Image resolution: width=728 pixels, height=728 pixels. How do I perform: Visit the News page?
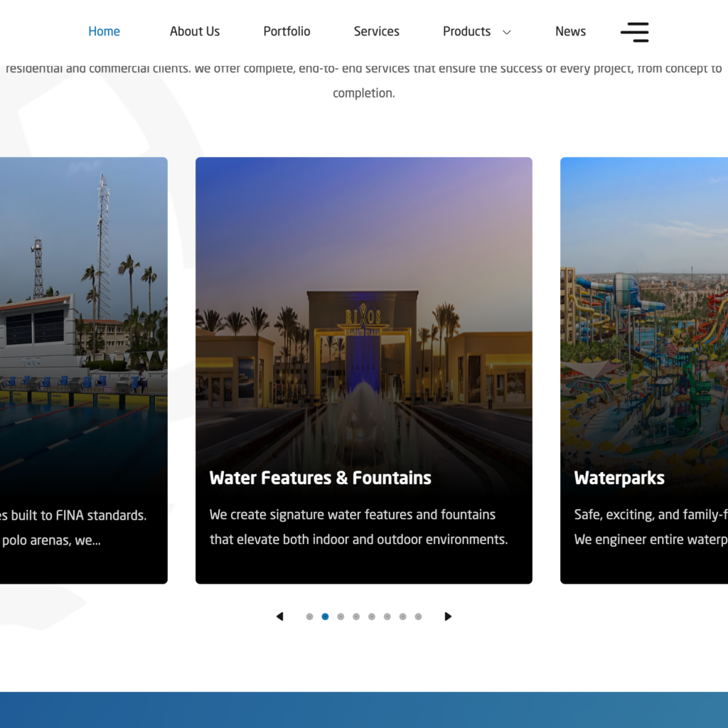[570, 31]
